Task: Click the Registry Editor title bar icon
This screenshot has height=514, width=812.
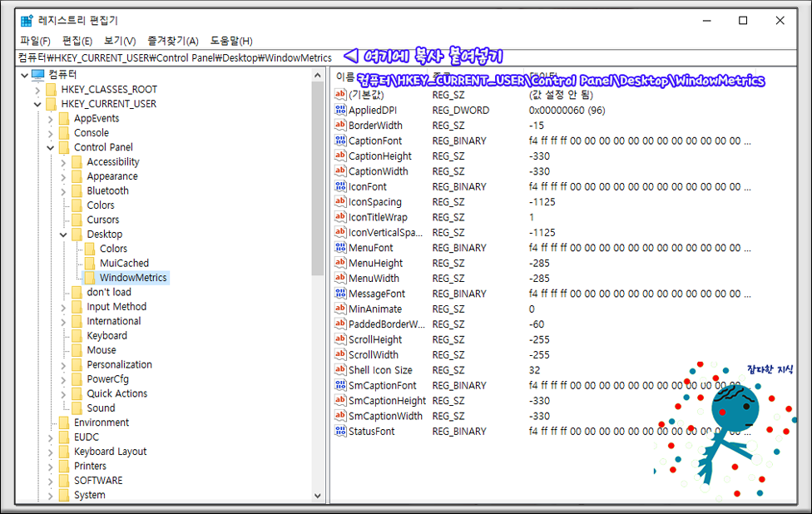Action: 27,21
